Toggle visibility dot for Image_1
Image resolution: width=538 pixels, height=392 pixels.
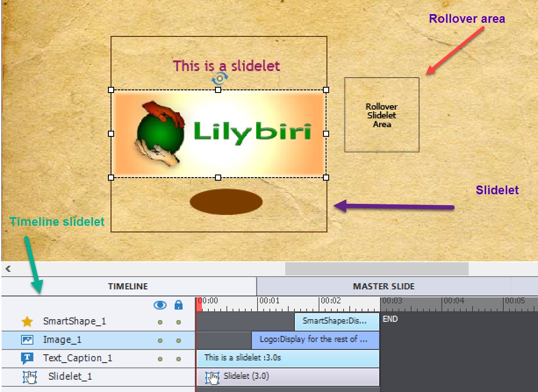[x=160, y=341]
